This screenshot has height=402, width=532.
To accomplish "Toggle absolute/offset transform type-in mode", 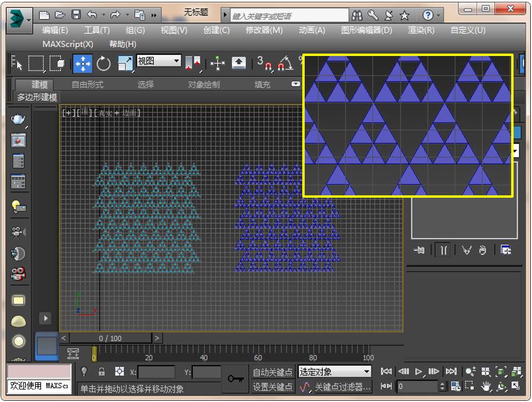I will click(120, 372).
